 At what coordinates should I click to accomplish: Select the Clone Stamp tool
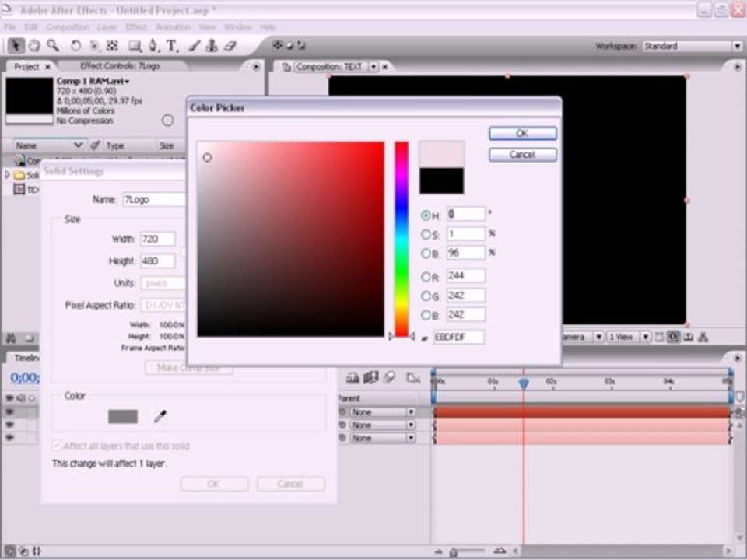pos(212,46)
